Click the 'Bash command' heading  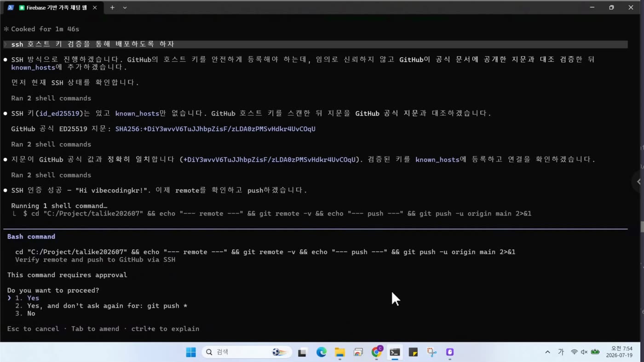pos(31,237)
